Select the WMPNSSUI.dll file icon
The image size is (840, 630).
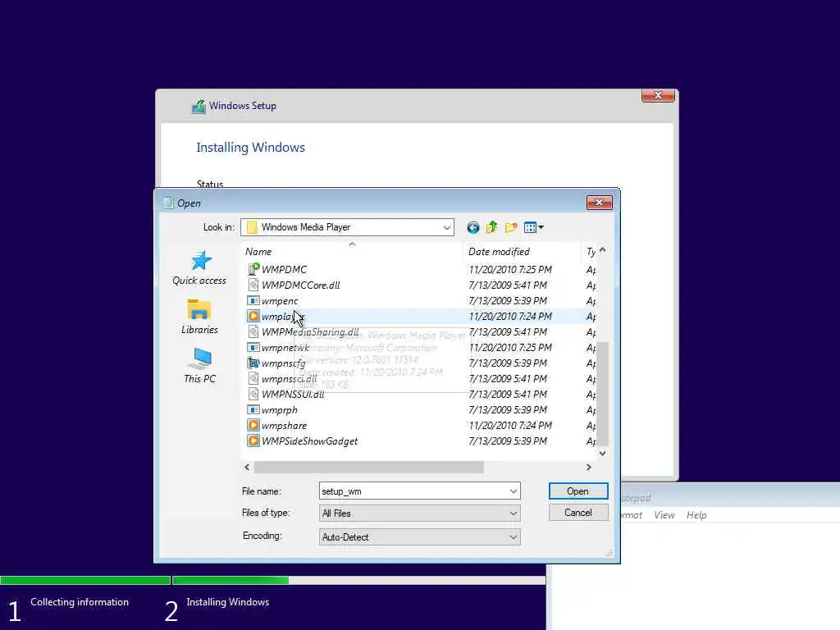click(253, 394)
